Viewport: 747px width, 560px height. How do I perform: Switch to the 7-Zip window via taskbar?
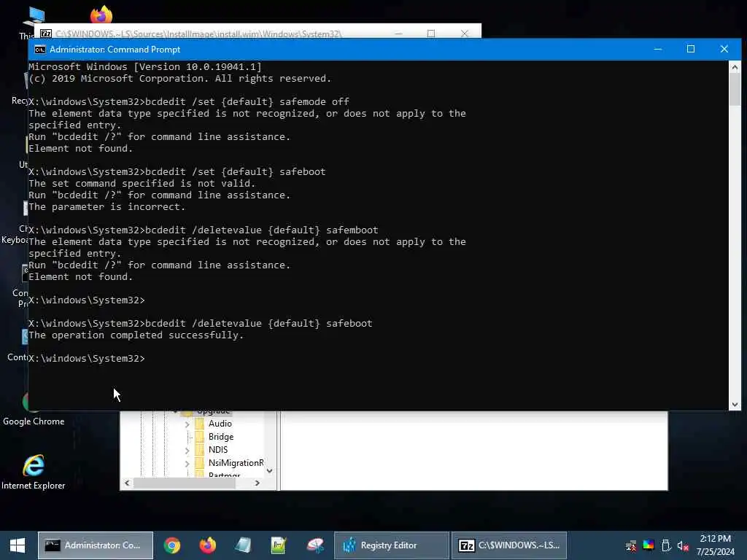[x=508, y=545]
